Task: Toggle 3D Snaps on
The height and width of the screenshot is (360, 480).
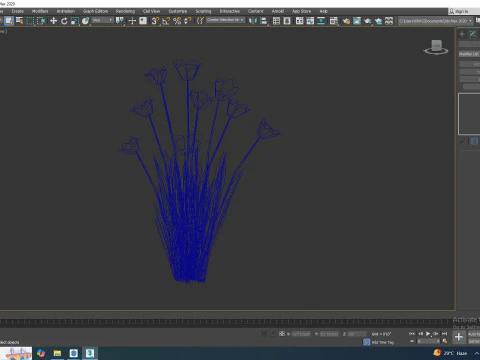Action: [x=155, y=21]
